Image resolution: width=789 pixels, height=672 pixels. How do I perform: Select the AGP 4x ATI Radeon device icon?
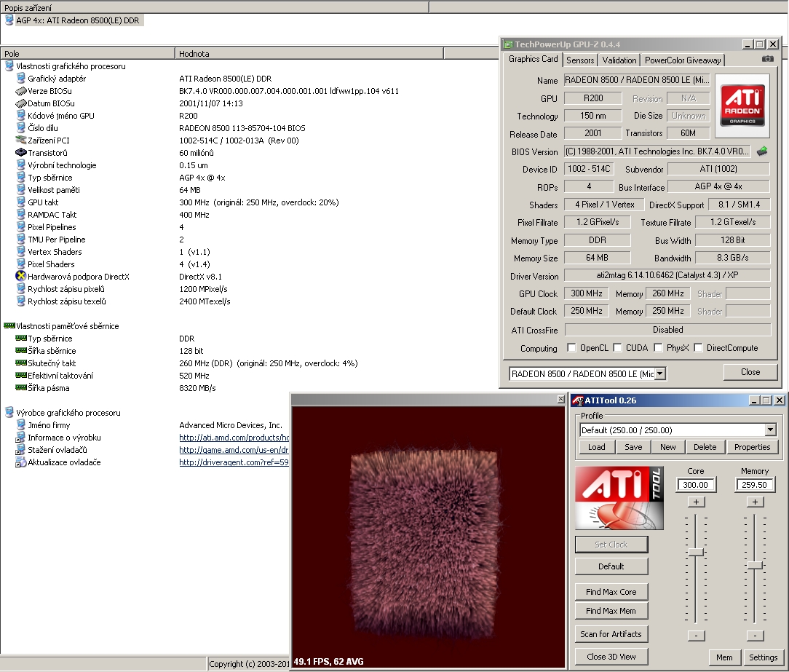pyautogui.click(x=9, y=20)
